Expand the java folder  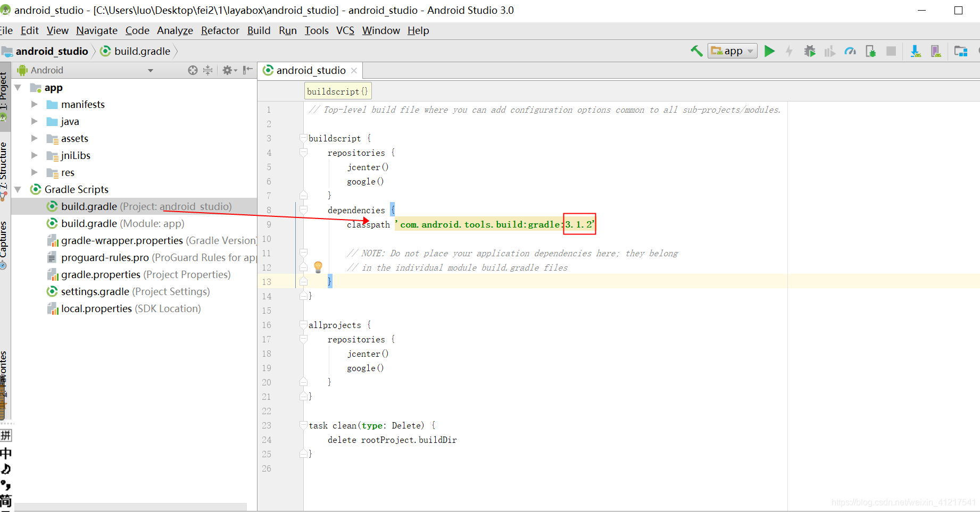click(x=35, y=121)
